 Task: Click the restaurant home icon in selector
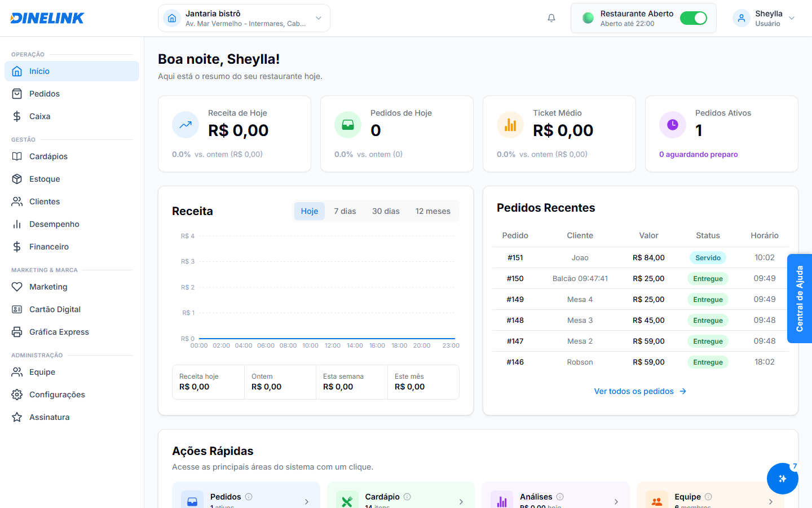172,18
